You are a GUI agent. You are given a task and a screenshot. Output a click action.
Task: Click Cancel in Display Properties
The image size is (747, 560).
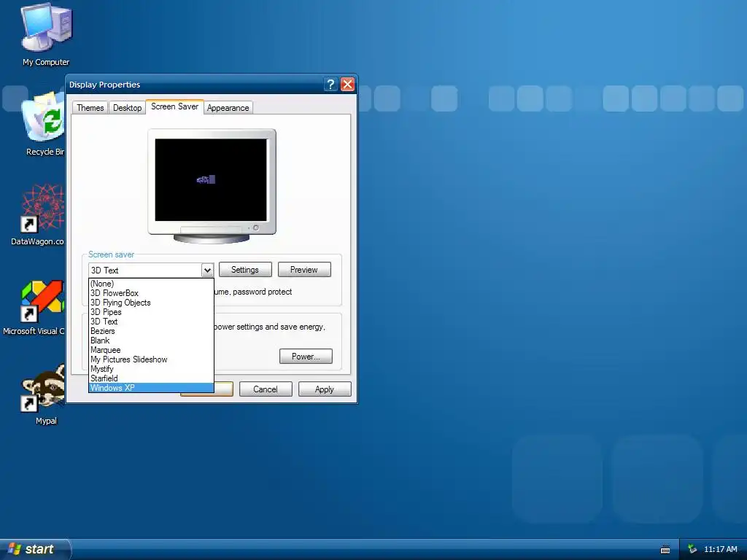[266, 389]
